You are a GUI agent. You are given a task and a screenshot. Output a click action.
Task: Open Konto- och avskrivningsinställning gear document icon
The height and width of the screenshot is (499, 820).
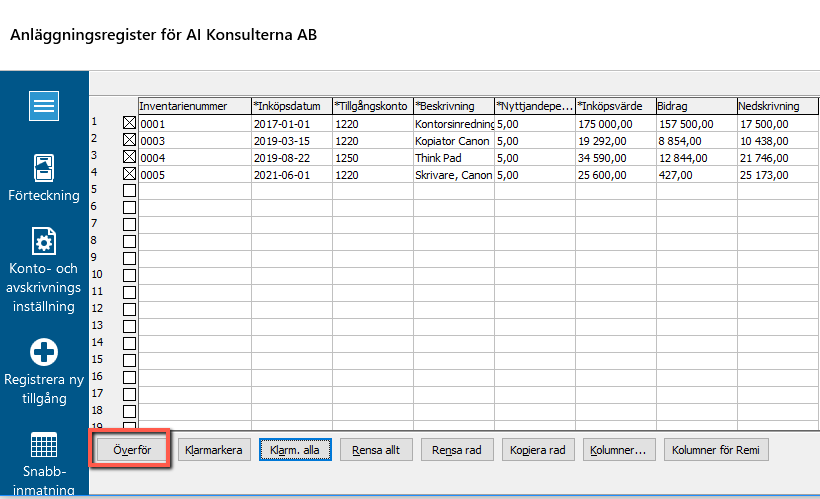44,241
